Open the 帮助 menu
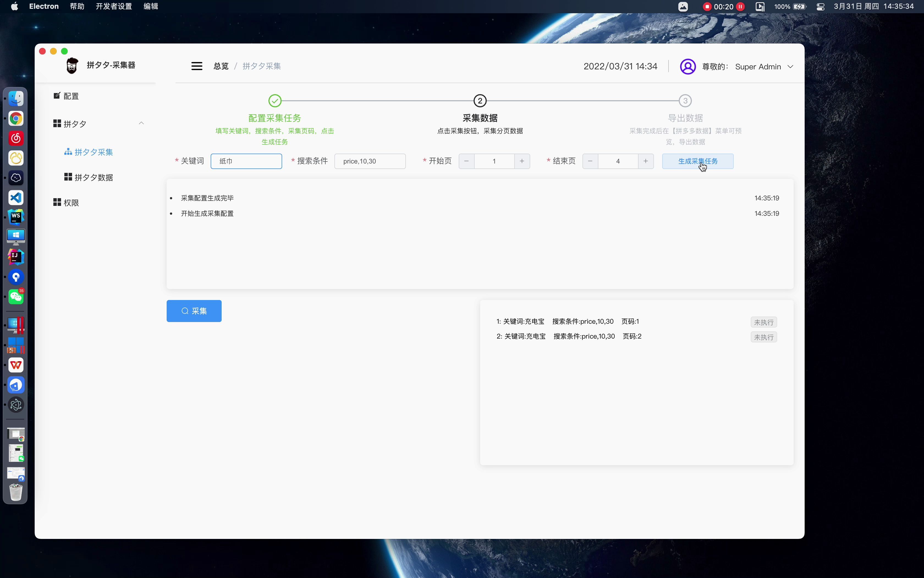Viewport: 924px width, 578px height. click(77, 7)
